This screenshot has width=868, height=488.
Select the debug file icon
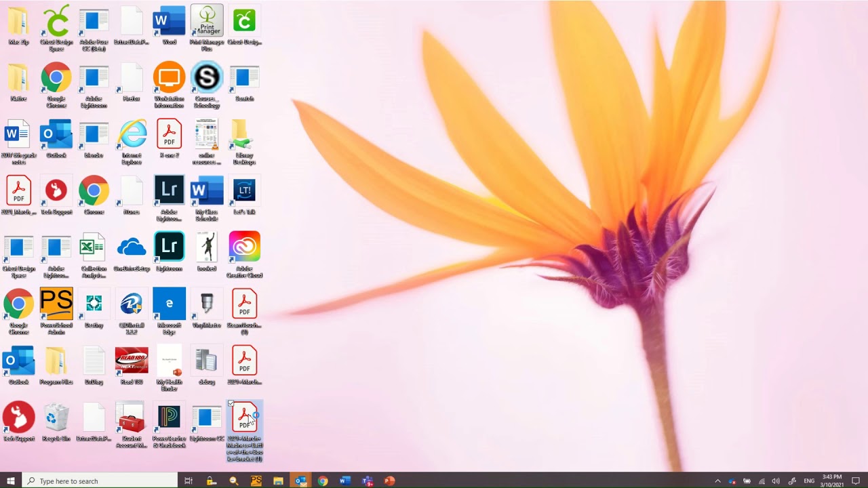coord(207,366)
